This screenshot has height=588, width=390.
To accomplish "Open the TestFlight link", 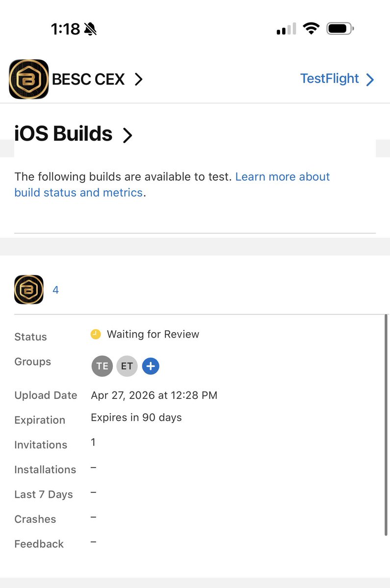I will 330,79.
